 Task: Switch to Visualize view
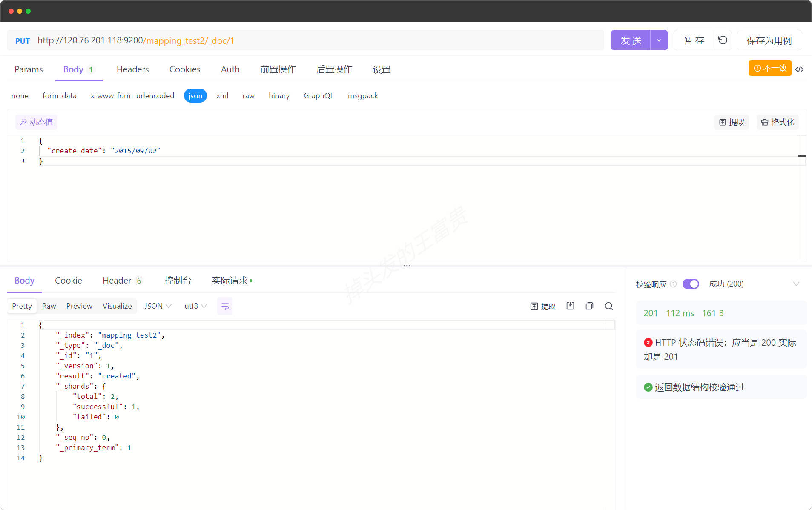click(117, 306)
